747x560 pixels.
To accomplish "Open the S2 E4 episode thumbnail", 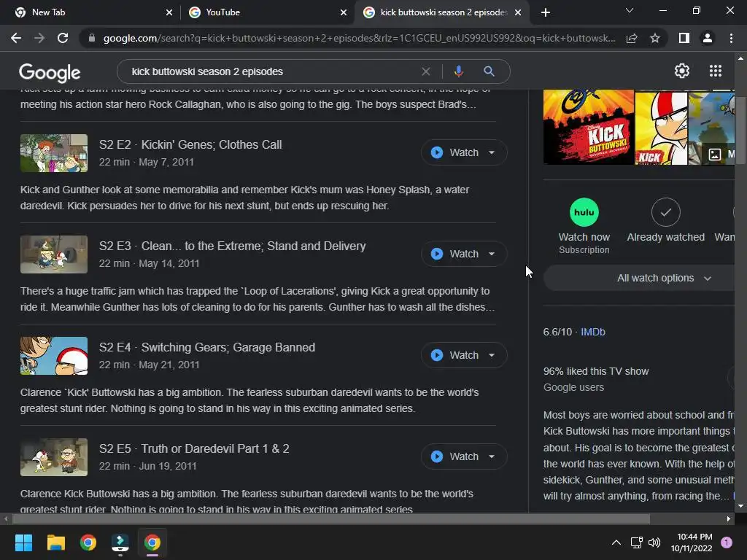I will 54,356.
